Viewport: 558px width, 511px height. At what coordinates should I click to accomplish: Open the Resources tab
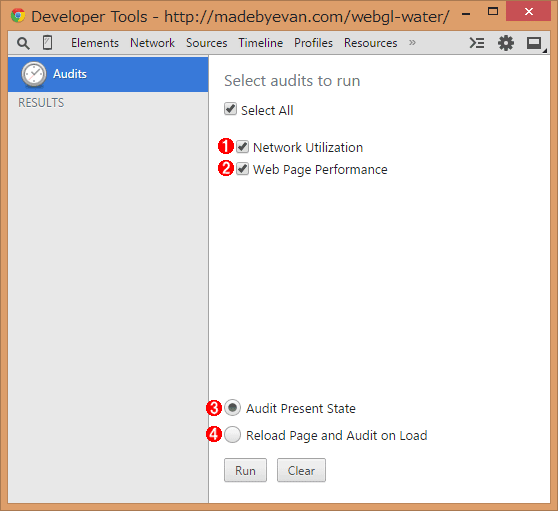point(370,43)
